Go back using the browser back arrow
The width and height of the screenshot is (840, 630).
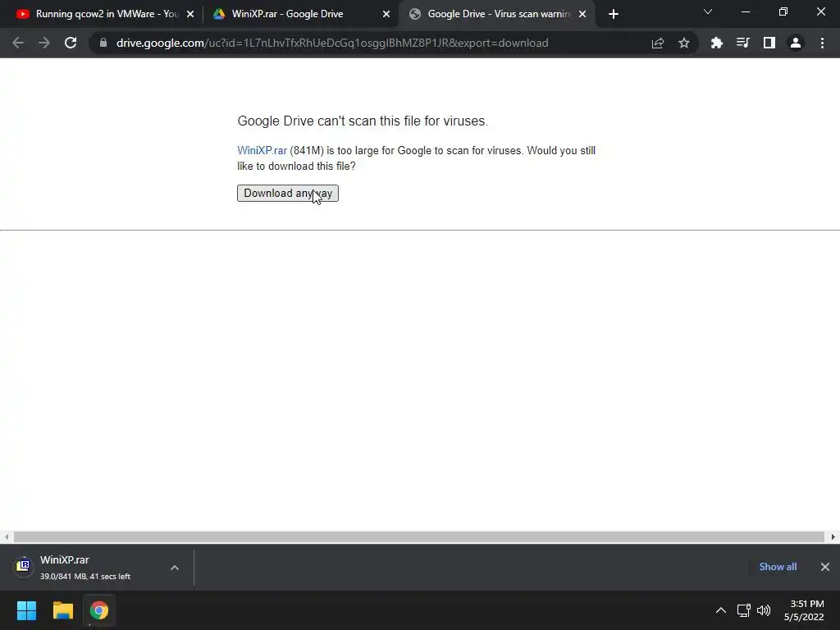point(18,43)
